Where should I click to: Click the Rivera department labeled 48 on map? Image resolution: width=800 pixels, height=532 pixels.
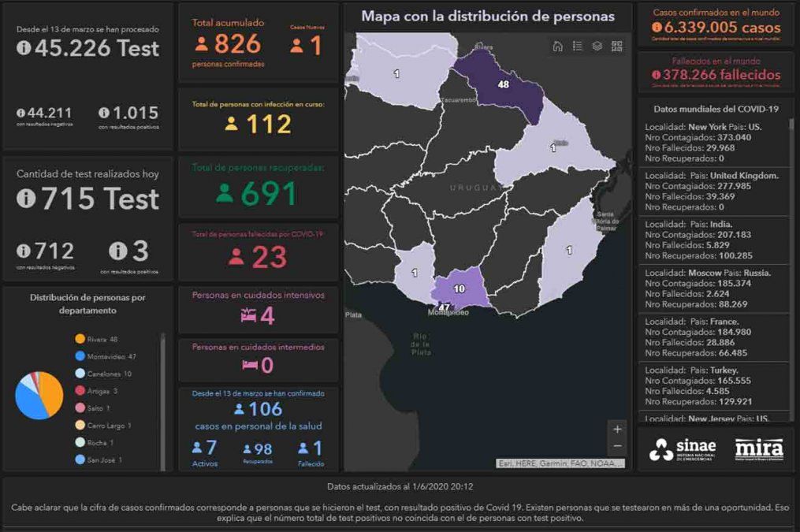pyautogui.click(x=503, y=84)
